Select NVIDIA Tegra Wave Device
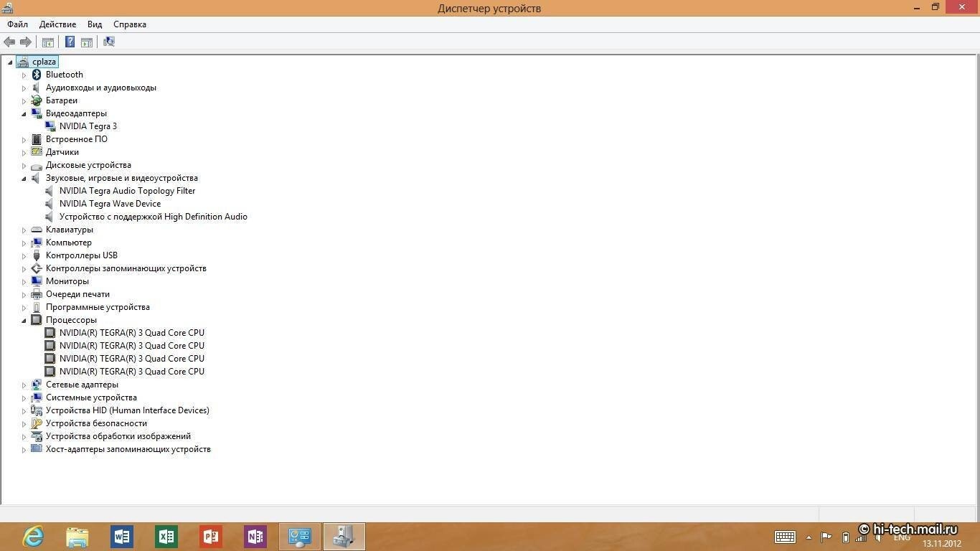The height and width of the screenshot is (551, 980). coord(110,204)
